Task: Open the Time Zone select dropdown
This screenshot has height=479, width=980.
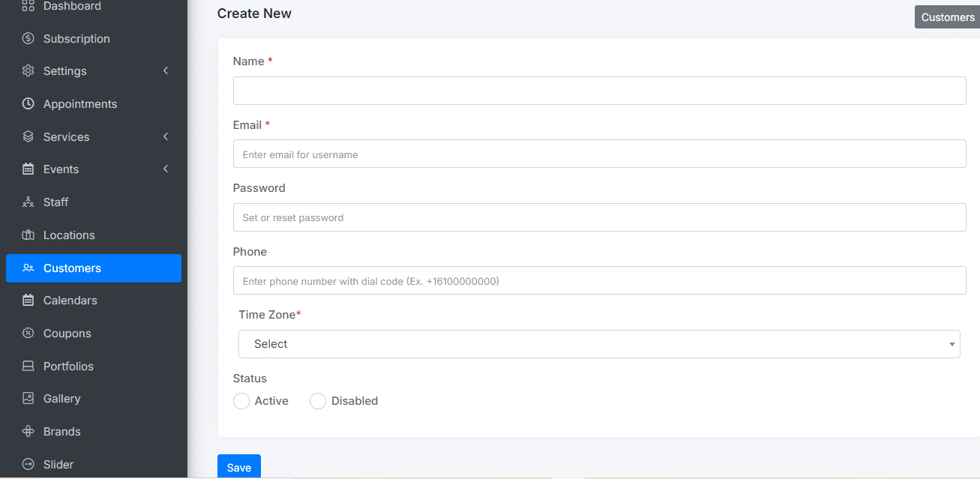Action: point(598,344)
